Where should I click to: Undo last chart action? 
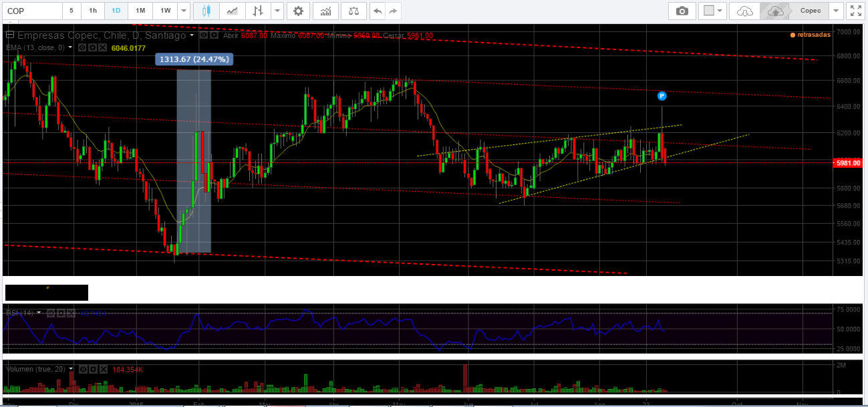378,11
